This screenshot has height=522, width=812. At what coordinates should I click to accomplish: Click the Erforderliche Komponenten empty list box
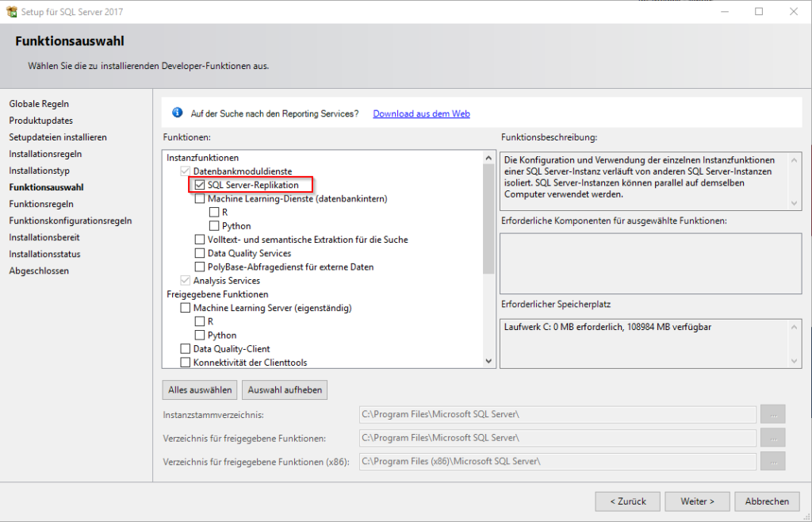tap(650, 263)
